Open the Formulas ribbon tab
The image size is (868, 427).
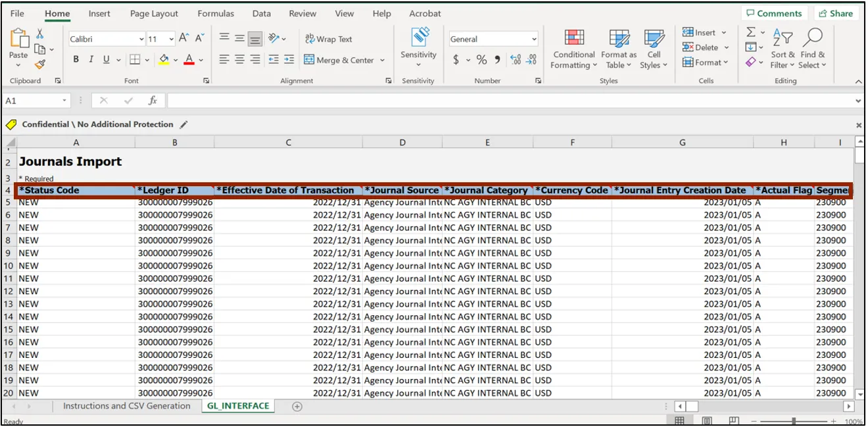coord(216,13)
